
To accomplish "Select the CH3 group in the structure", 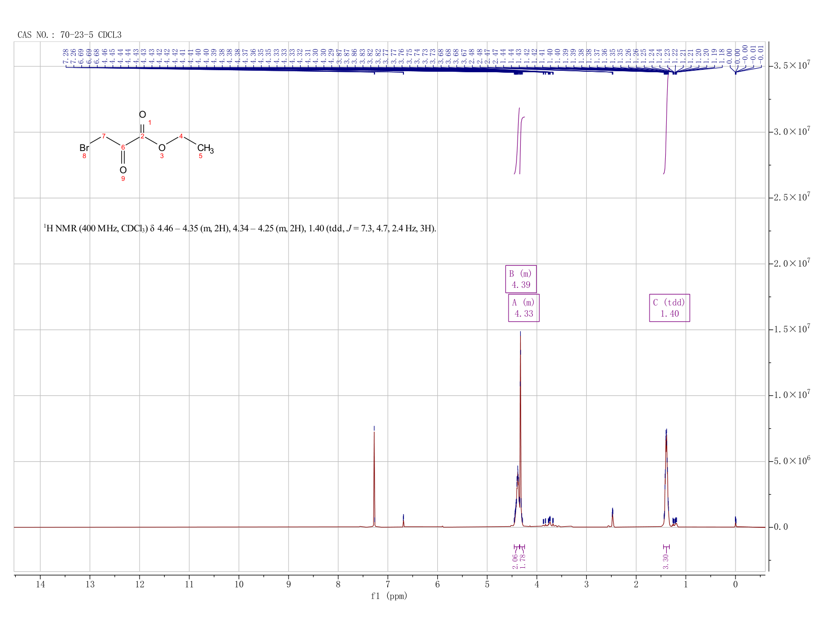I will 205,148.
